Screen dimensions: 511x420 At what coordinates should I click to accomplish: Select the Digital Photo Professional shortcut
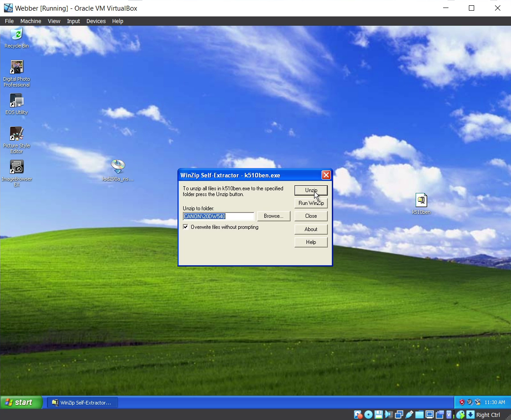click(x=16, y=68)
